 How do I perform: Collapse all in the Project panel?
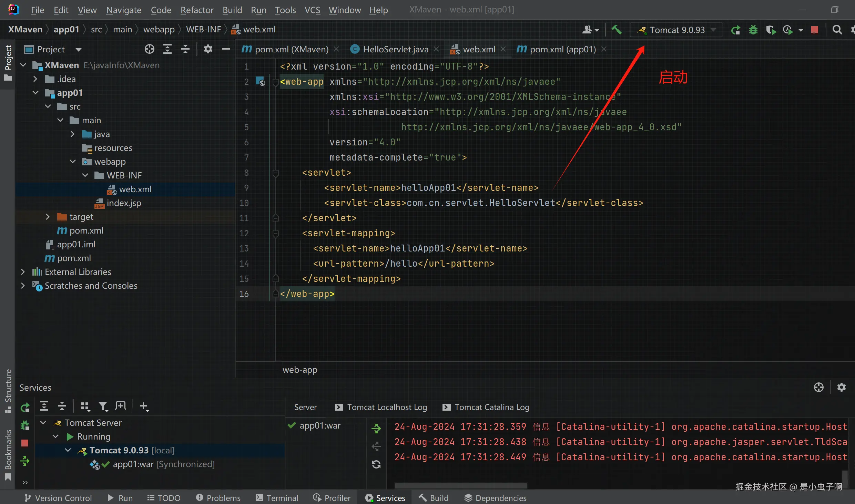click(x=185, y=49)
